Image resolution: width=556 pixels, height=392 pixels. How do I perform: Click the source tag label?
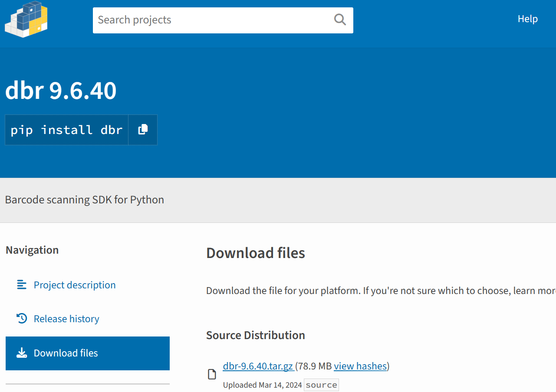[321, 385]
